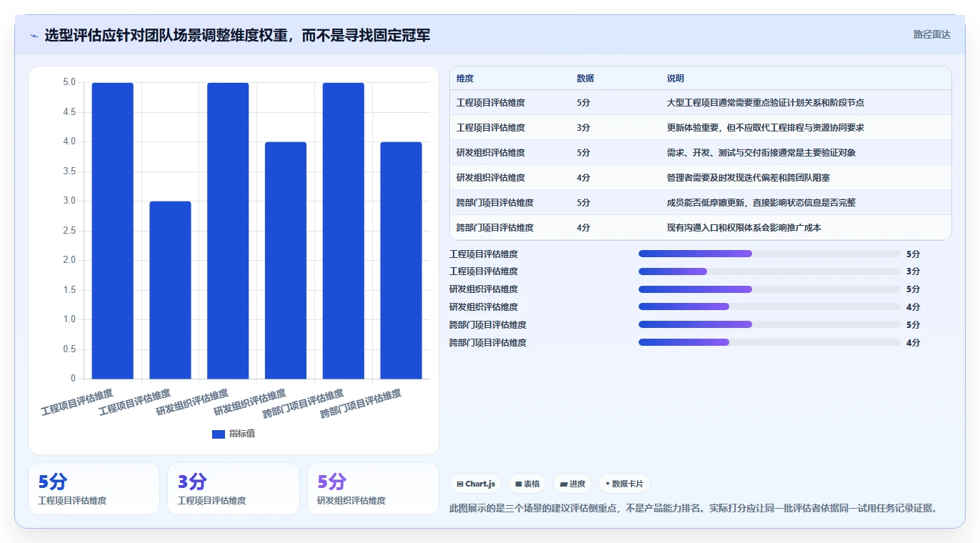Click the 路径雷达 label in the header
The image size is (980, 543).
[x=932, y=34]
